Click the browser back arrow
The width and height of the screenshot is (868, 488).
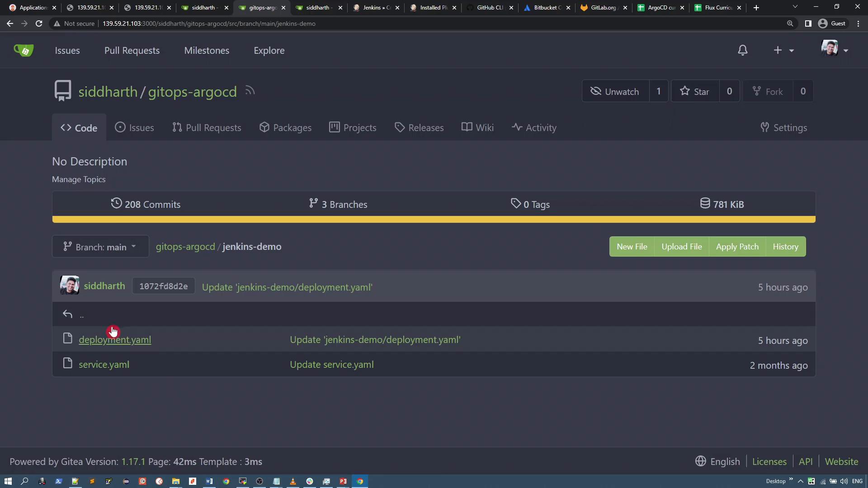tap(10, 23)
